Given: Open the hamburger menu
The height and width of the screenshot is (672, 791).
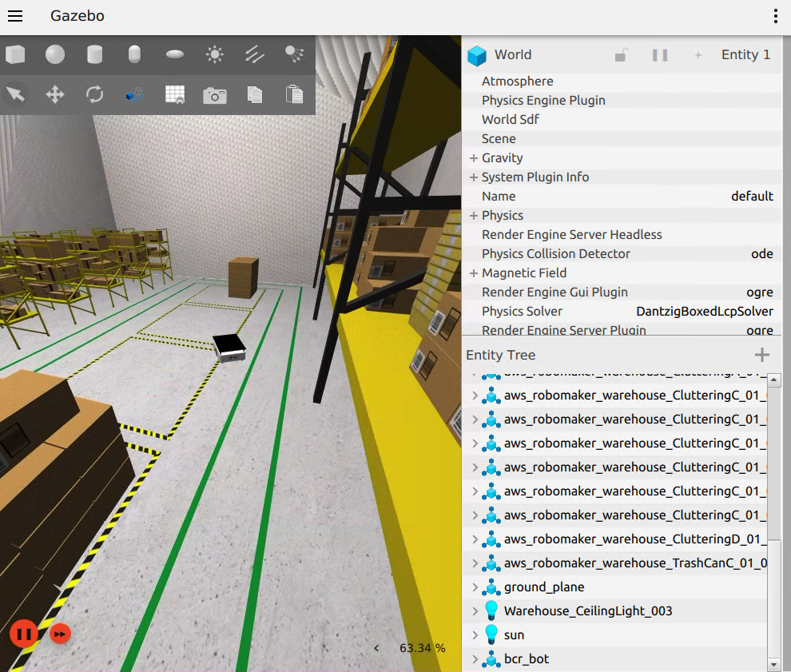Looking at the screenshot, I should (x=15, y=16).
